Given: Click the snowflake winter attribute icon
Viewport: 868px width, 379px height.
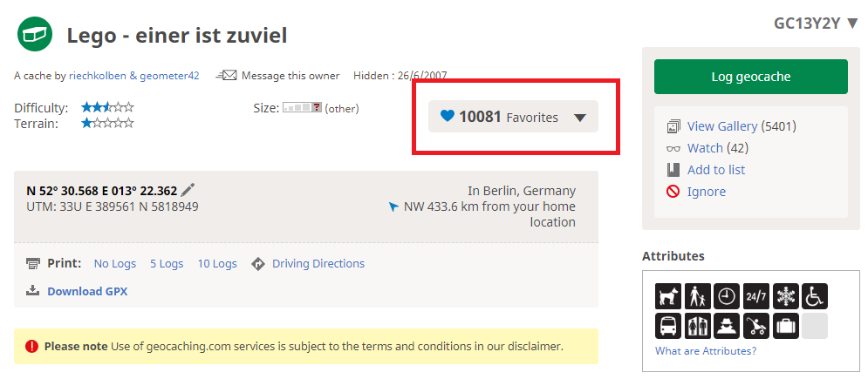Looking at the screenshot, I should coord(785,296).
